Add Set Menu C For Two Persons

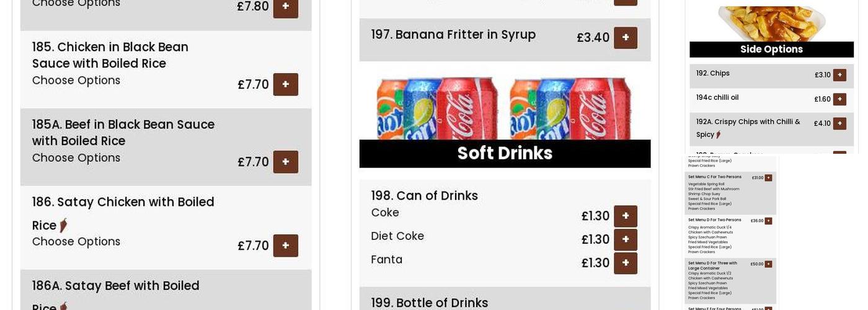click(x=768, y=178)
